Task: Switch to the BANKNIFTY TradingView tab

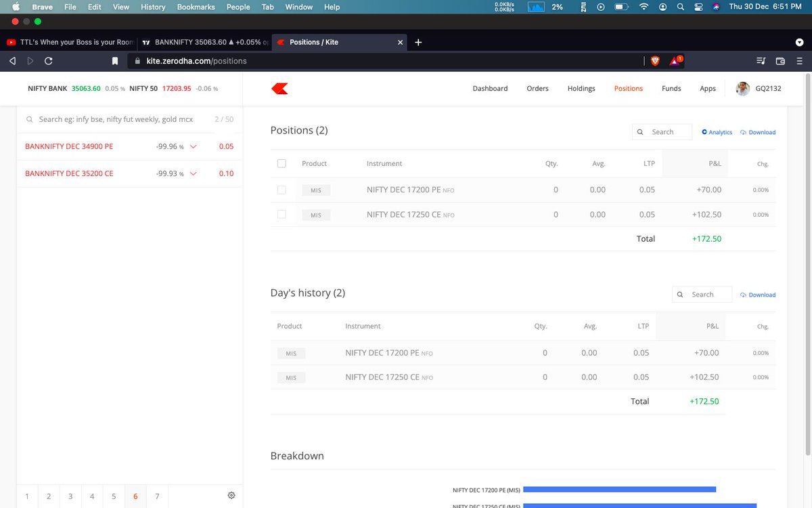Action: click(x=204, y=42)
